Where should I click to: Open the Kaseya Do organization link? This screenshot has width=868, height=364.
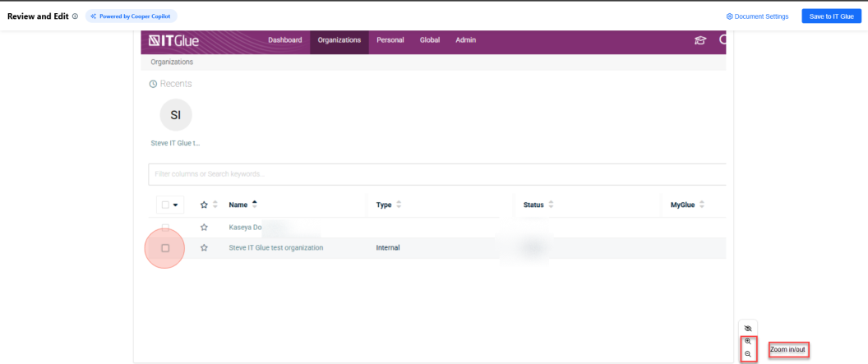(245, 228)
